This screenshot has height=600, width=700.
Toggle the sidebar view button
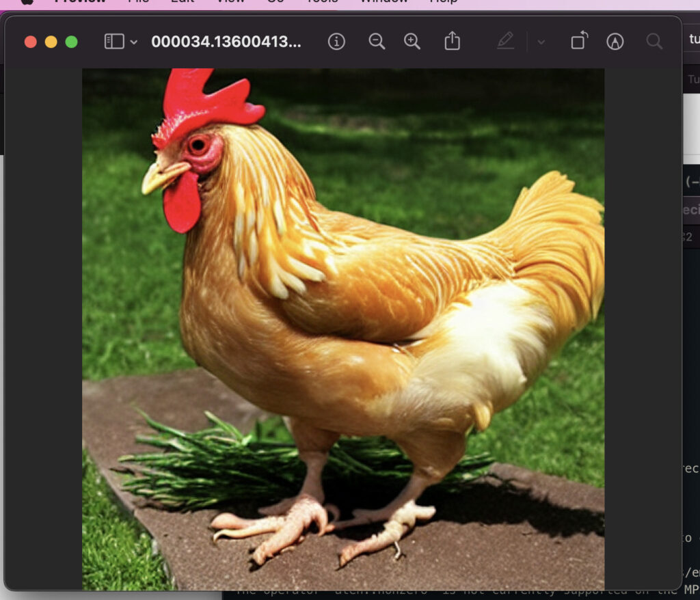pyautogui.click(x=113, y=42)
